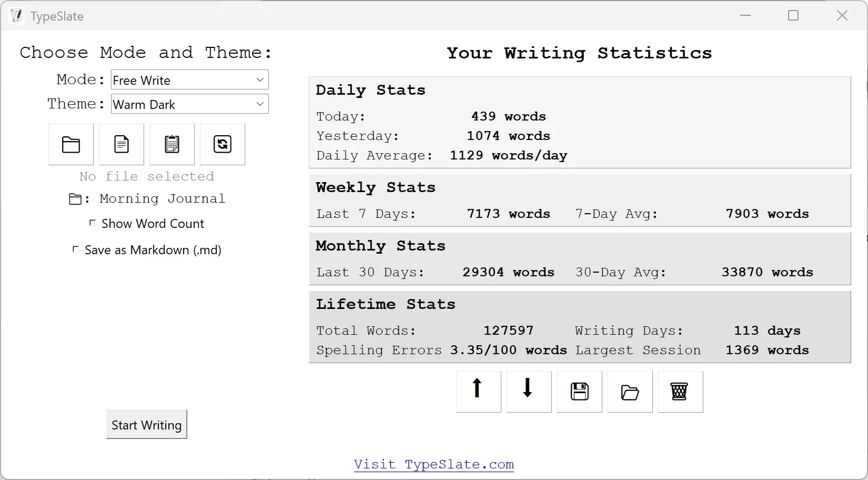Click the refresh file icon button

223,144
